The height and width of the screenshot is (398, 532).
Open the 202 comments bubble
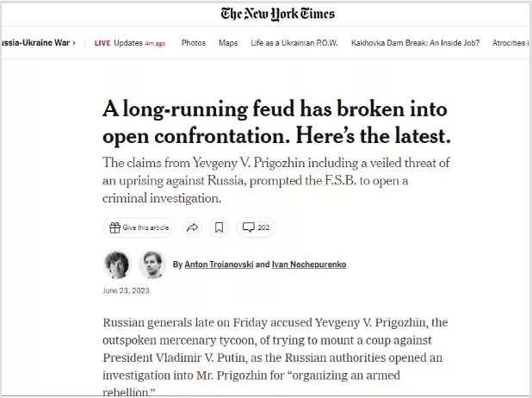256,227
